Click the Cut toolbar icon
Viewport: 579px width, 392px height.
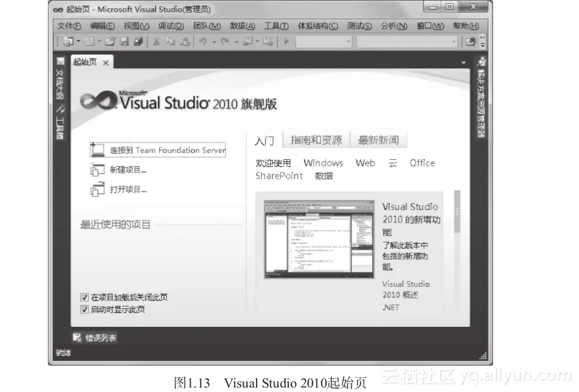tap(156, 42)
